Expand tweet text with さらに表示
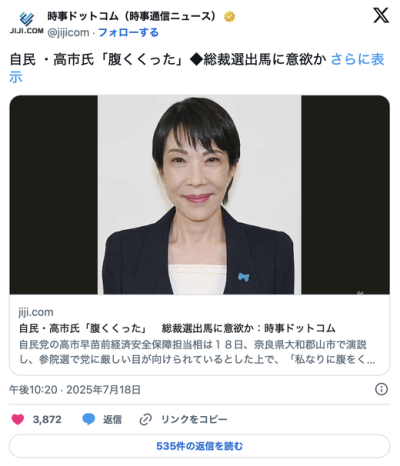 [357, 59]
